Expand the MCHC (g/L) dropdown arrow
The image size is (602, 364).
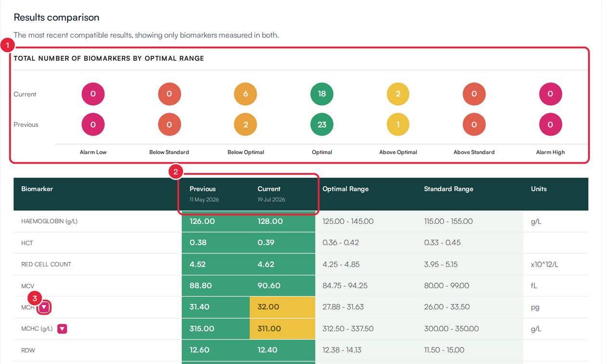62,329
